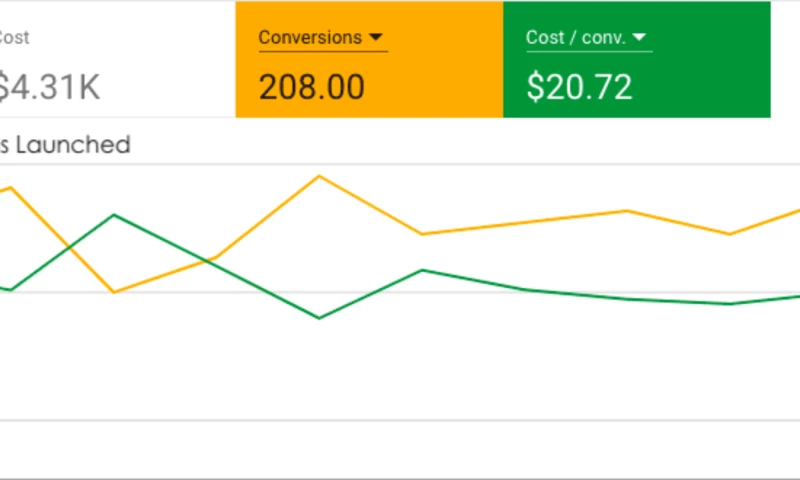Click green line's small bump after its lowest dip
The image size is (800, 480).
point(423,270)
